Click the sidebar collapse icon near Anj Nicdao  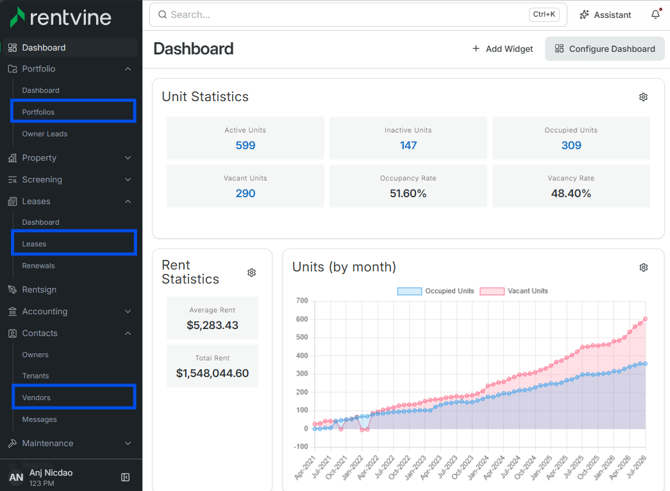point(125,477)
